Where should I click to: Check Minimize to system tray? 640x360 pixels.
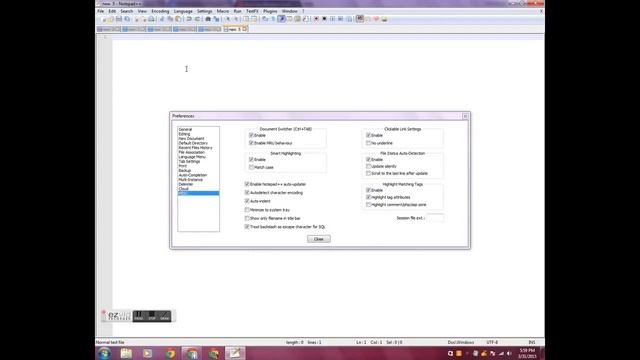click(x=247, y=209)
